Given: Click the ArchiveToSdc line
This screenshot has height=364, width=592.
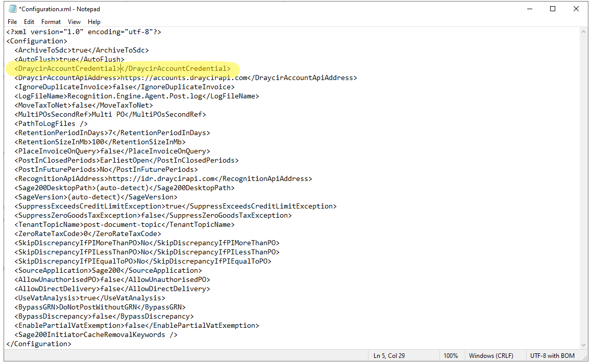Looking at the screenshot, I should pyautogui.click(x=82, y=50).
